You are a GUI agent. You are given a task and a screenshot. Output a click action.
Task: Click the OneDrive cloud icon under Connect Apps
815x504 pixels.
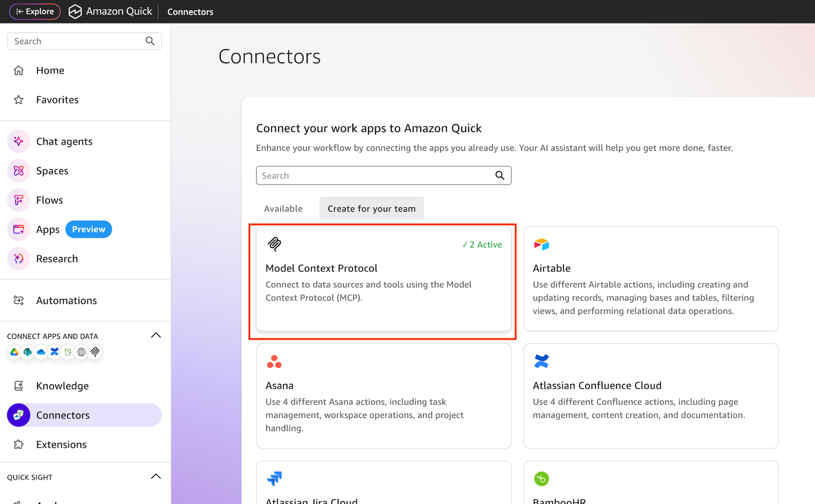[x=41, y=352]
